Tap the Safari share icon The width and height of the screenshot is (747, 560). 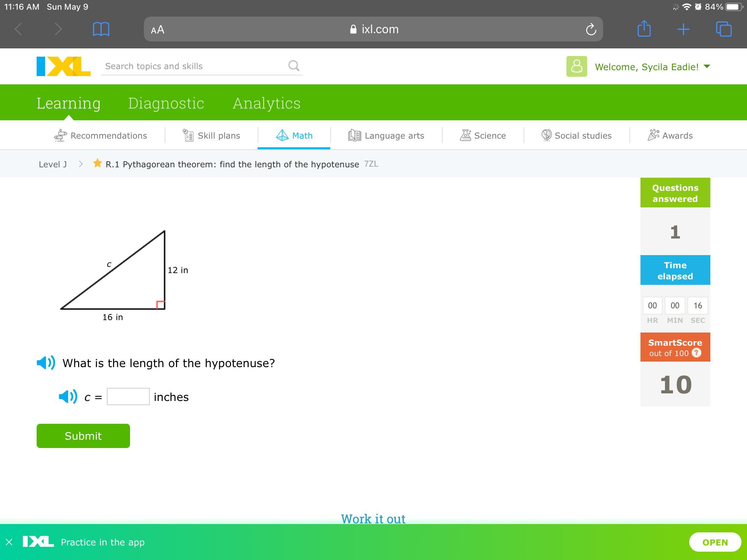644,29
